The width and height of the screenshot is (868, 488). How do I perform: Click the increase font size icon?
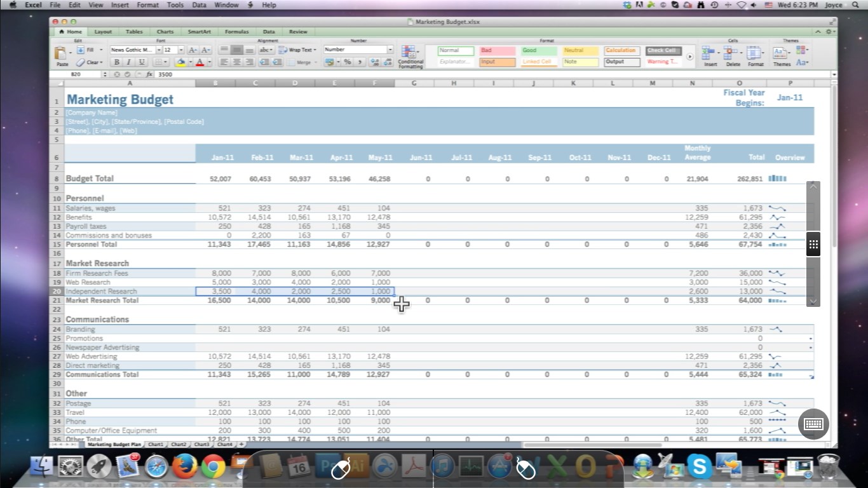(192, 50)
